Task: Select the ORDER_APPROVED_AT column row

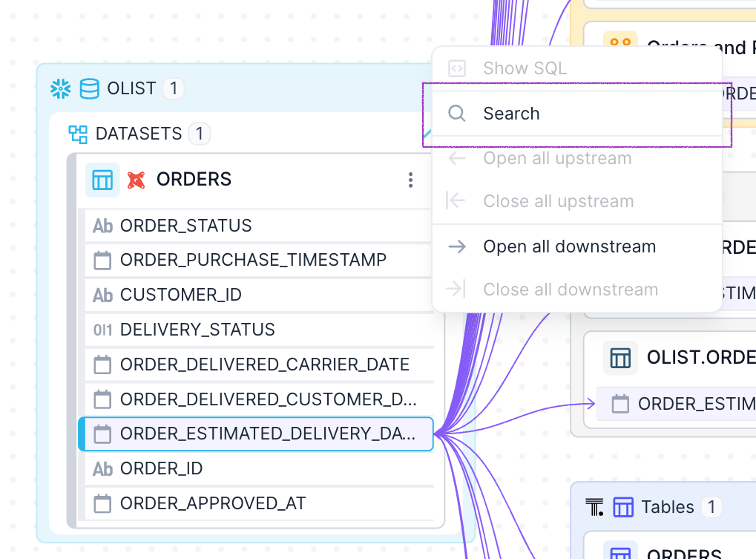Action: tap(213, 503)
